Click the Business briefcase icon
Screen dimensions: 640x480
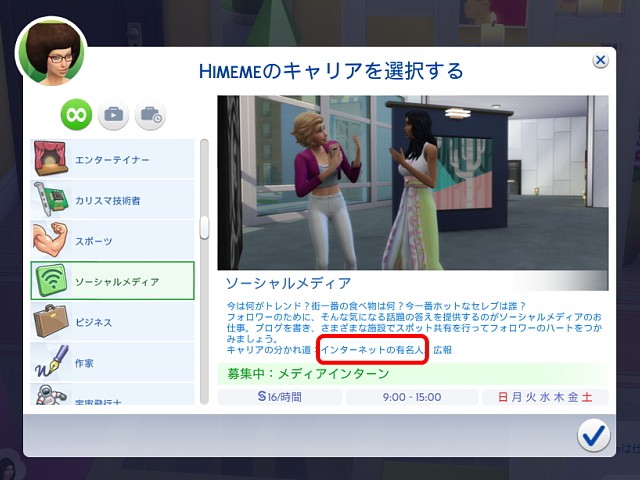[x=51, y=321]
